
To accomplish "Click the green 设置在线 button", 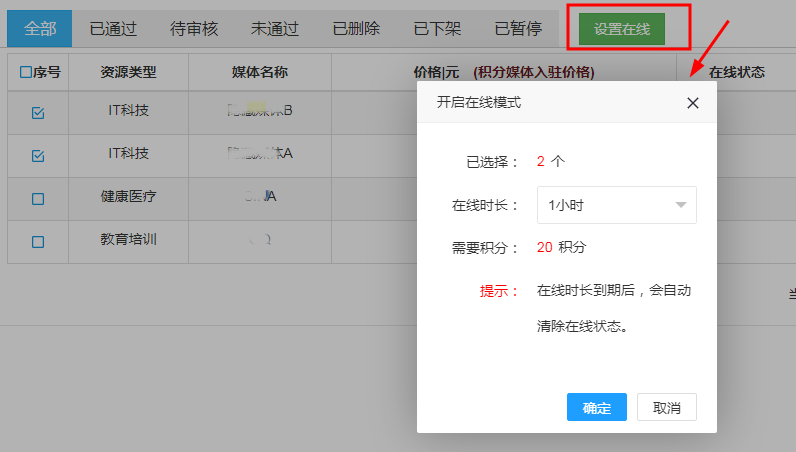I will click(622, 29).
